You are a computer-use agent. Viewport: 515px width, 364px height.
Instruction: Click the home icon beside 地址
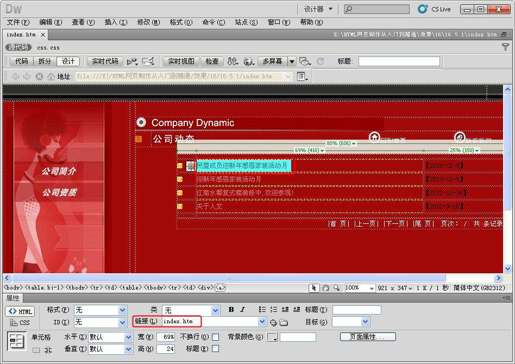(x=51, y=76)
